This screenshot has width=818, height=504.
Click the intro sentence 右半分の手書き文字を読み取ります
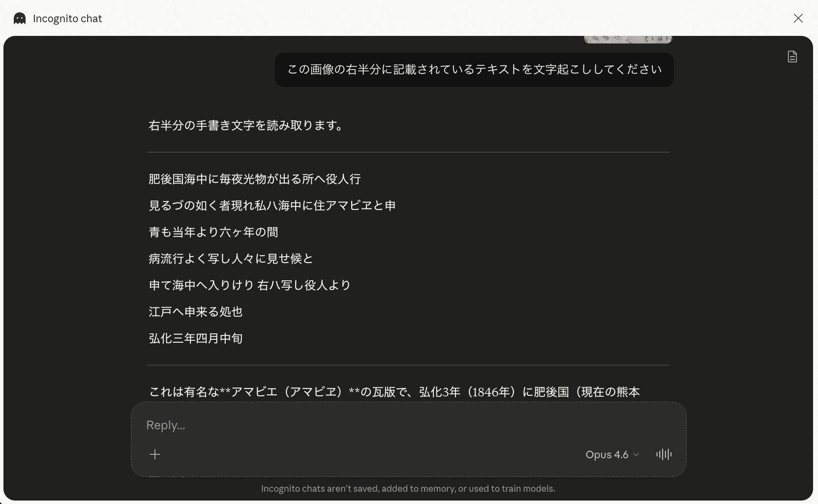[x=246, y=126]
